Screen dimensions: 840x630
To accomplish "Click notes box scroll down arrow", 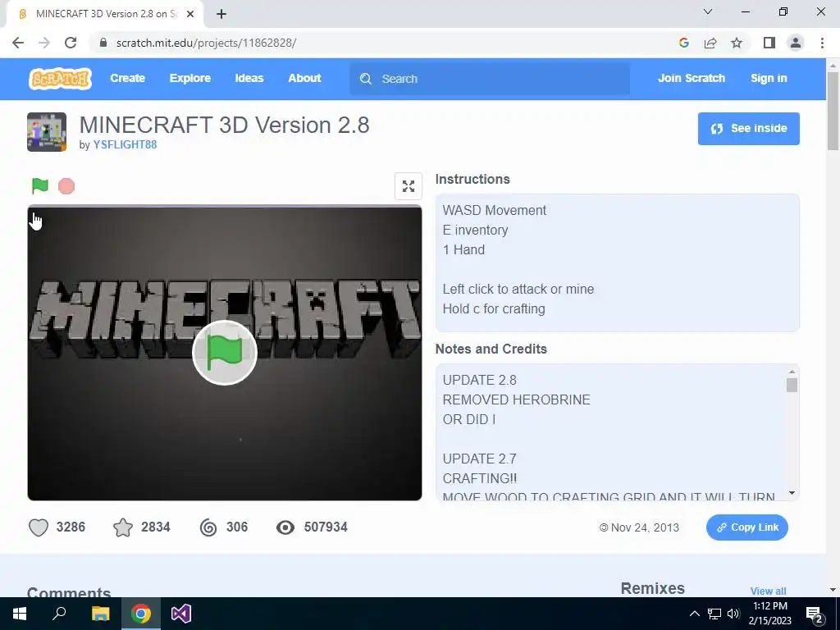I will coord(792,493).
